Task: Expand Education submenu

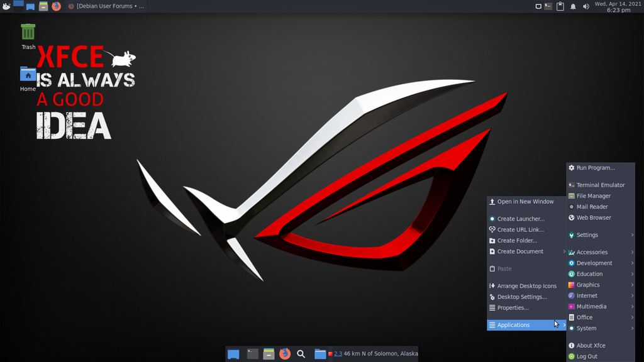Action: [601, 274]
